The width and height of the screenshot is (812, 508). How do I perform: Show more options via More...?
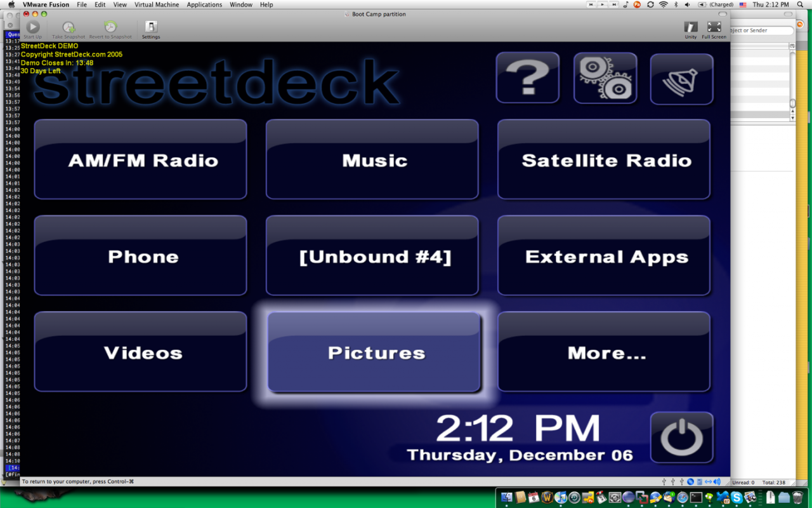604,352
